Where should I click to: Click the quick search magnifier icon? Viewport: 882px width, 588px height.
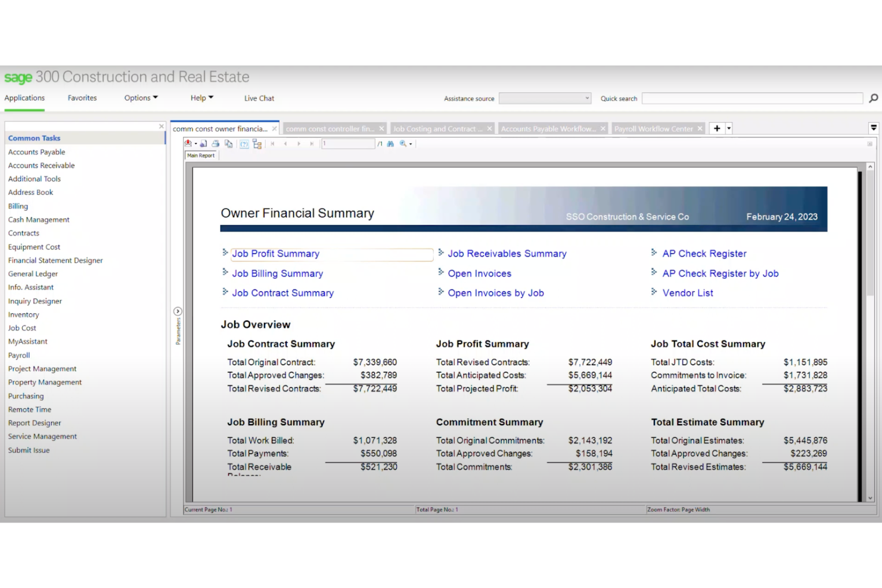point(874,98)
